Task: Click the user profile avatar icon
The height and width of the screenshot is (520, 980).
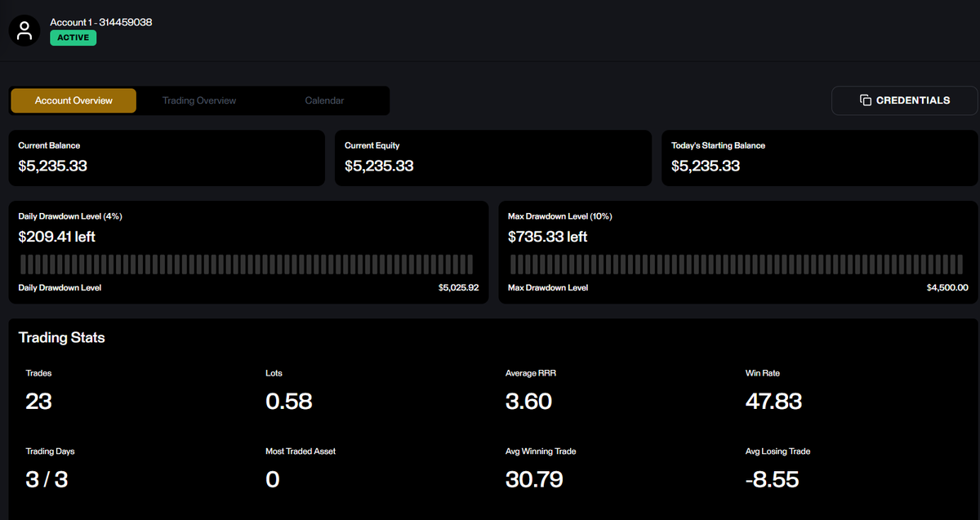Action: coord(24,30)
